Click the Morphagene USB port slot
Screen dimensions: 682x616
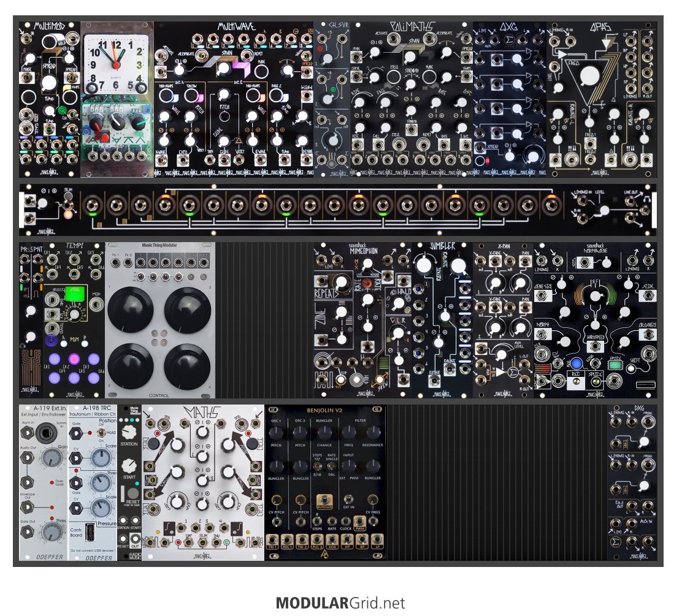click(645, 385)
